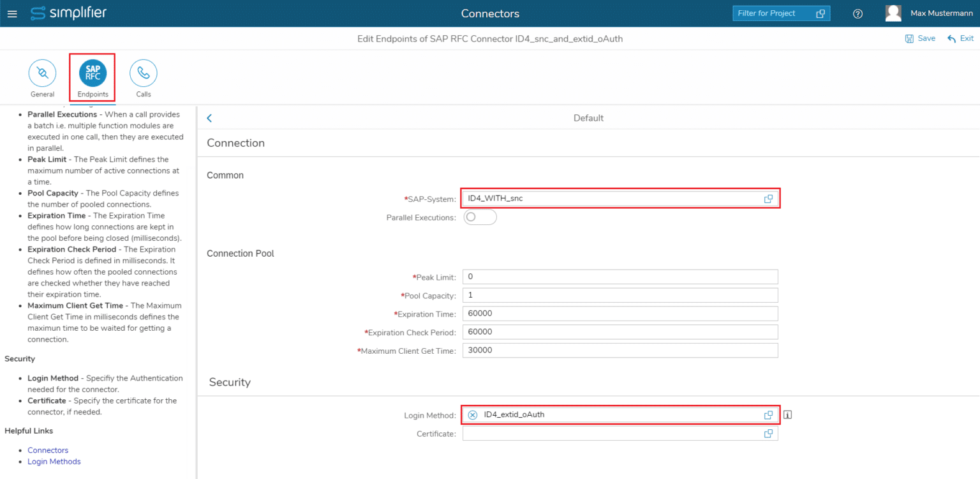
Task: Open the Calls section icon
Action: 143,72
